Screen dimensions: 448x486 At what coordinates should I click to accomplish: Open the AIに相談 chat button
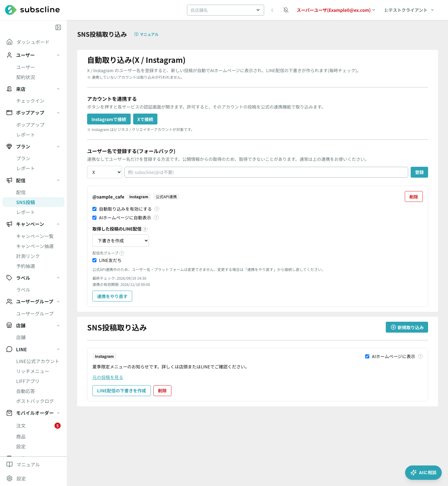click(x=423, y=473)
